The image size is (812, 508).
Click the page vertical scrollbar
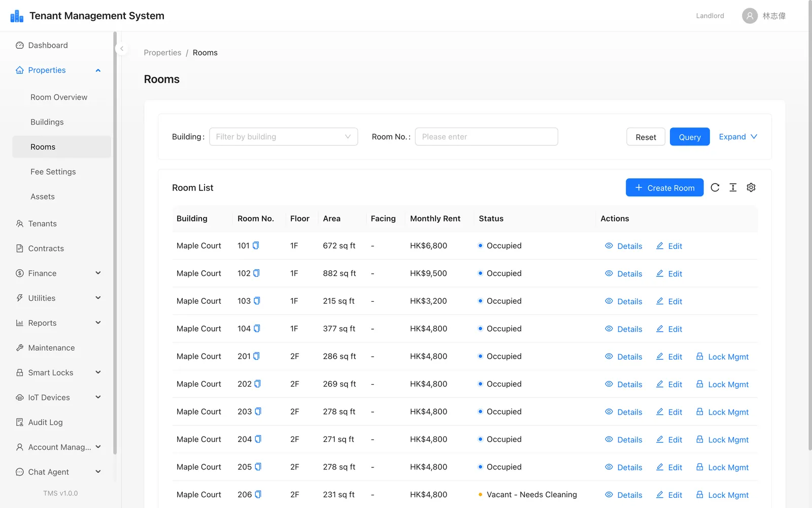pos(810,225)
